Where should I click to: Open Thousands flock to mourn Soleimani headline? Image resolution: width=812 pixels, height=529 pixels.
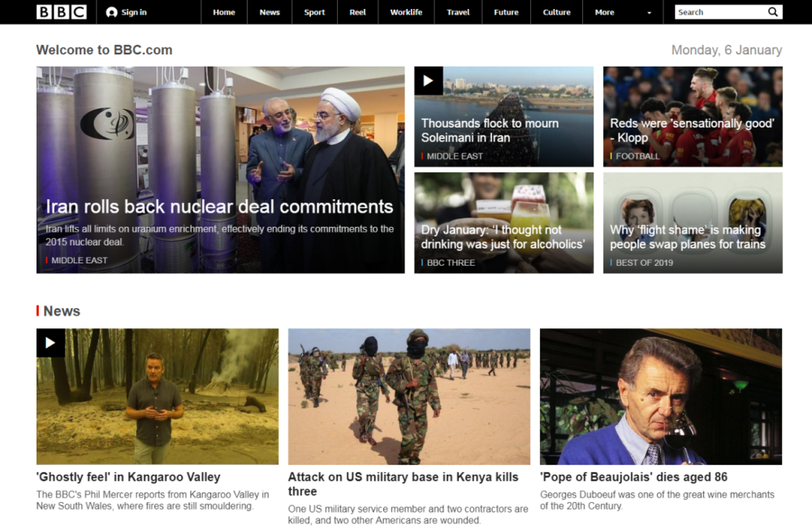click(x=490, y=131)
